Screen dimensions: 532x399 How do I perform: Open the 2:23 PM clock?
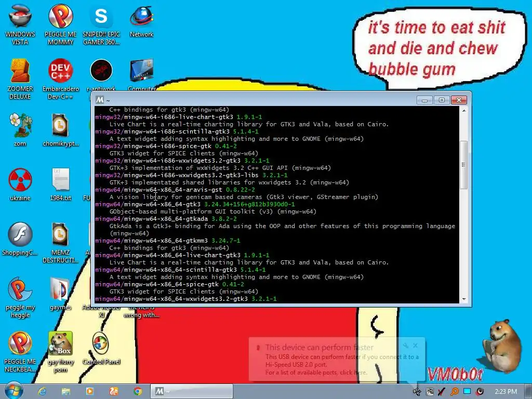(x=506, y=392)
